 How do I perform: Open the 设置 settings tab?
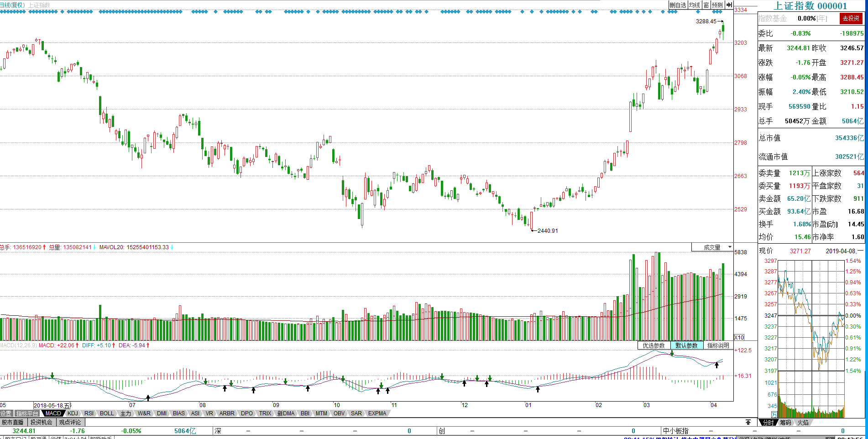[x=6, y=413]
